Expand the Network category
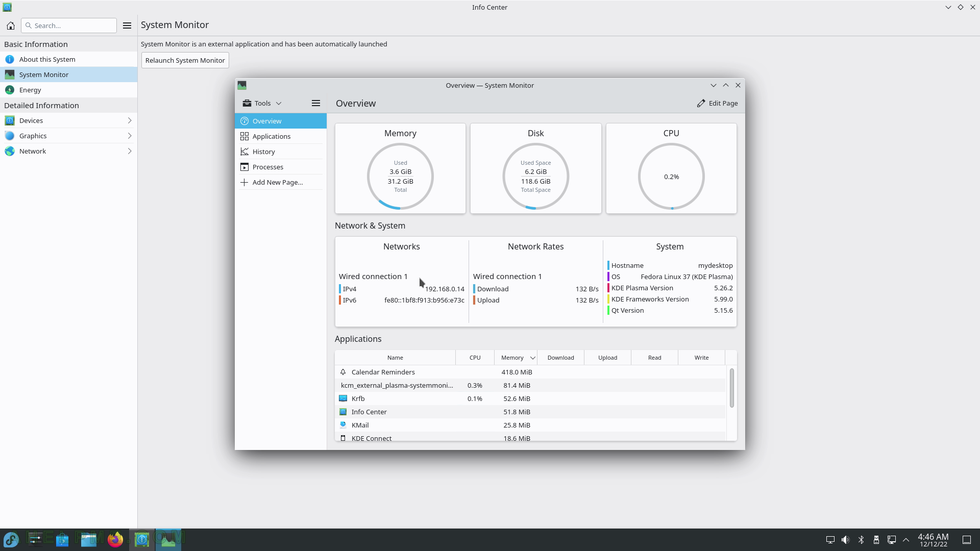 [68, 151]
